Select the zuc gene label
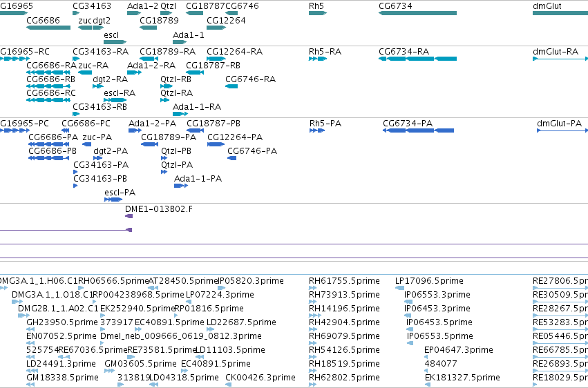The image size is (588, 388). click(85, 21)
